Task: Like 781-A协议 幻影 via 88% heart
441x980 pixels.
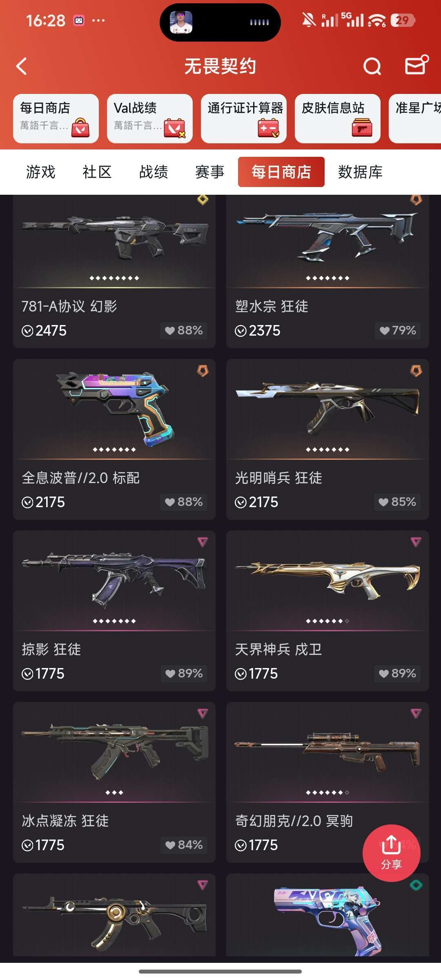Action: (x=183, y=330)
